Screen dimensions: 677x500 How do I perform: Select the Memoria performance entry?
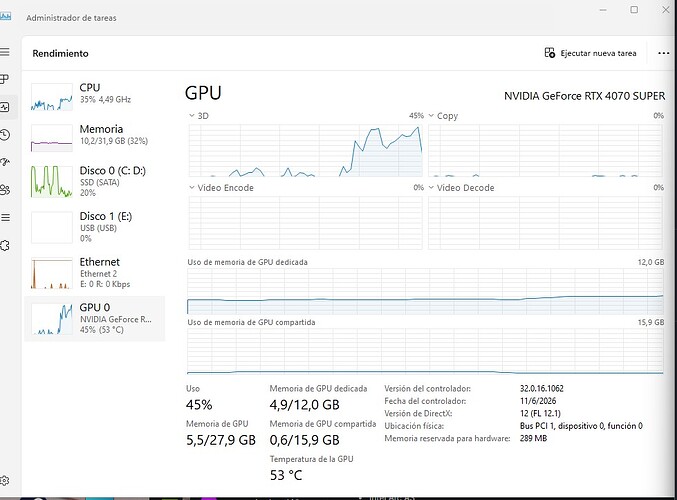click(95, 138)
